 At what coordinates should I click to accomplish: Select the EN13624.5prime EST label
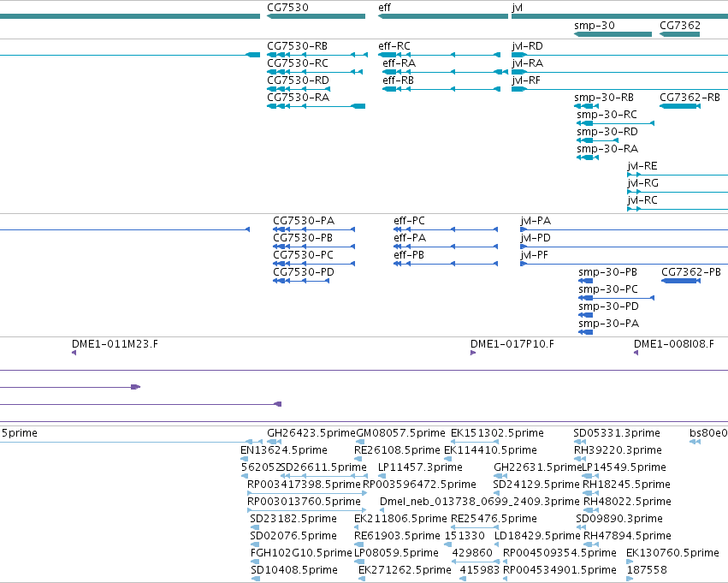(284, 450)
